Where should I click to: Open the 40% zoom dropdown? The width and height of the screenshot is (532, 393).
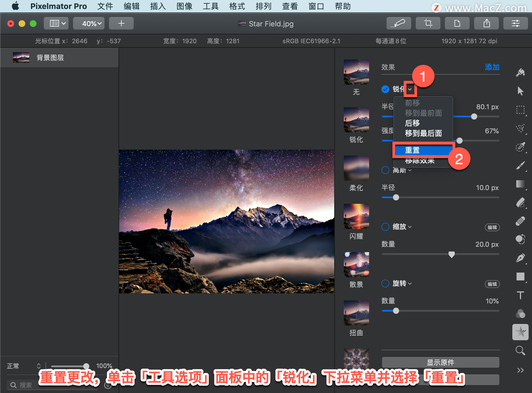tap(89, 23)
